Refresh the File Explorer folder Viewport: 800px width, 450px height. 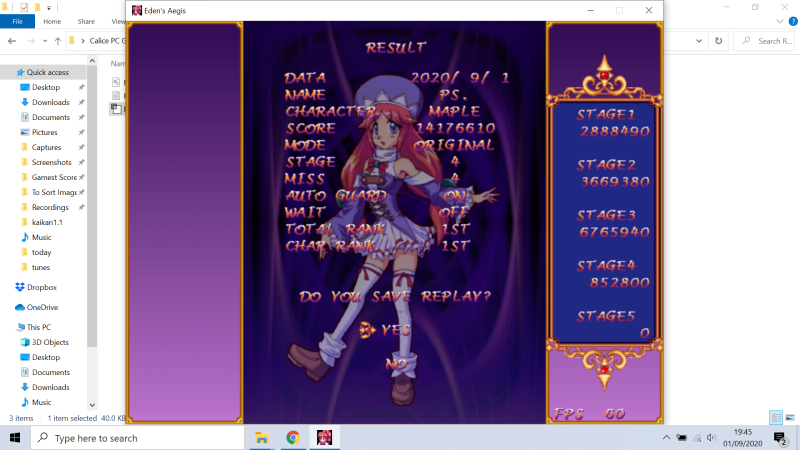point(718,41)
